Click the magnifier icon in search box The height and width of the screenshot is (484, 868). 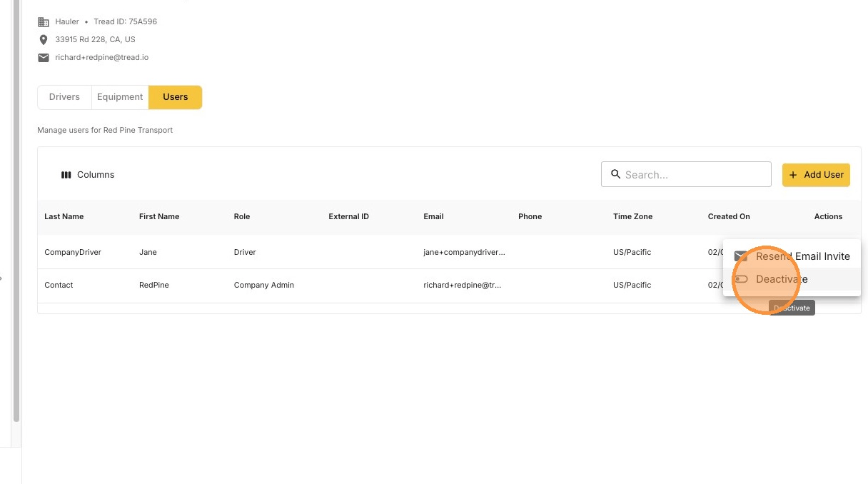[615, 174]
